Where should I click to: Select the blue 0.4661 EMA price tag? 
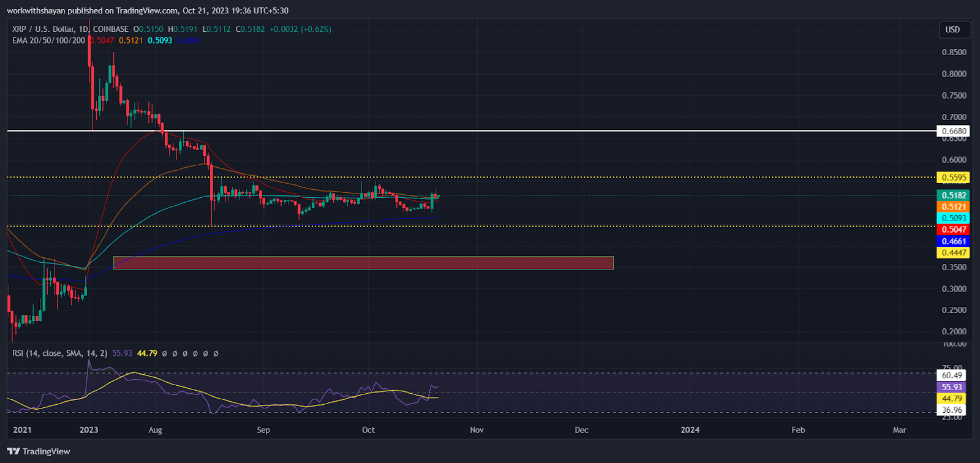tap(954, 241)
